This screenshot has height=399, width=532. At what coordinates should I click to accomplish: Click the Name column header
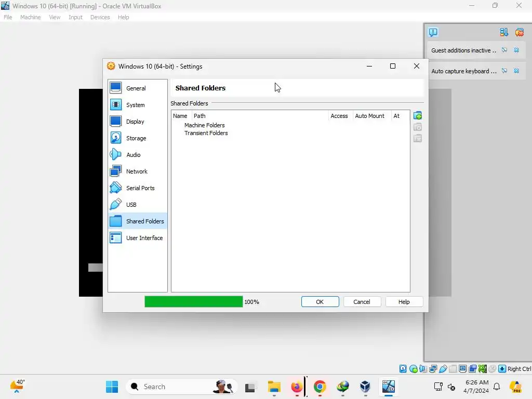181,116
